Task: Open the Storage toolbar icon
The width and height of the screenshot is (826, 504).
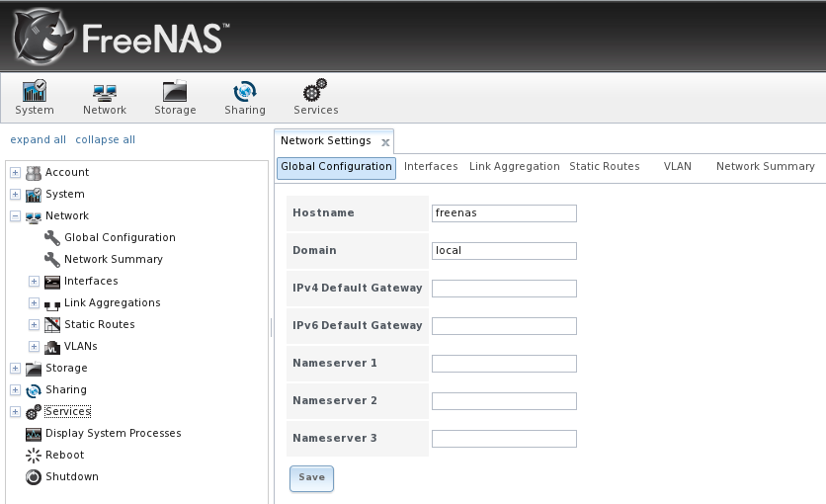Action: [175, 91]
